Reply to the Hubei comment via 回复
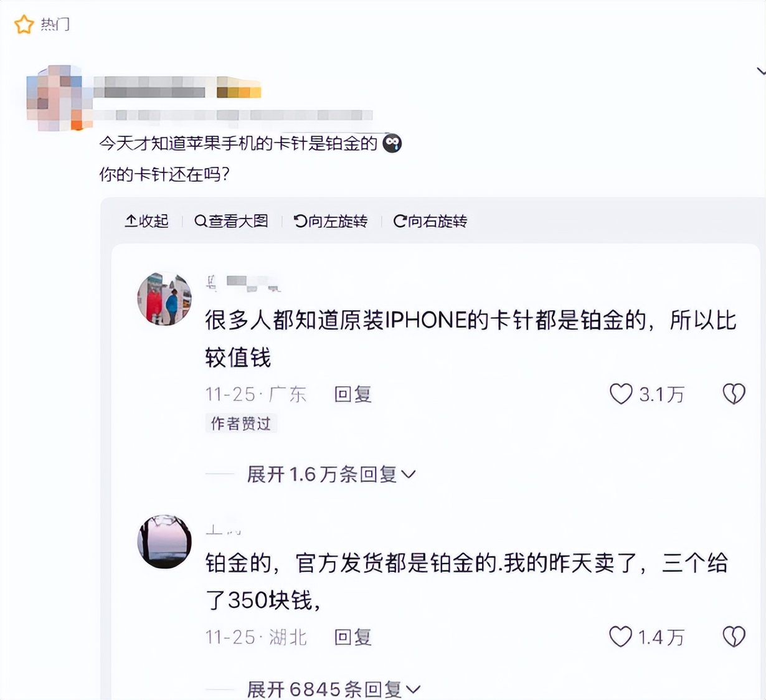 [x=352, y=637]
